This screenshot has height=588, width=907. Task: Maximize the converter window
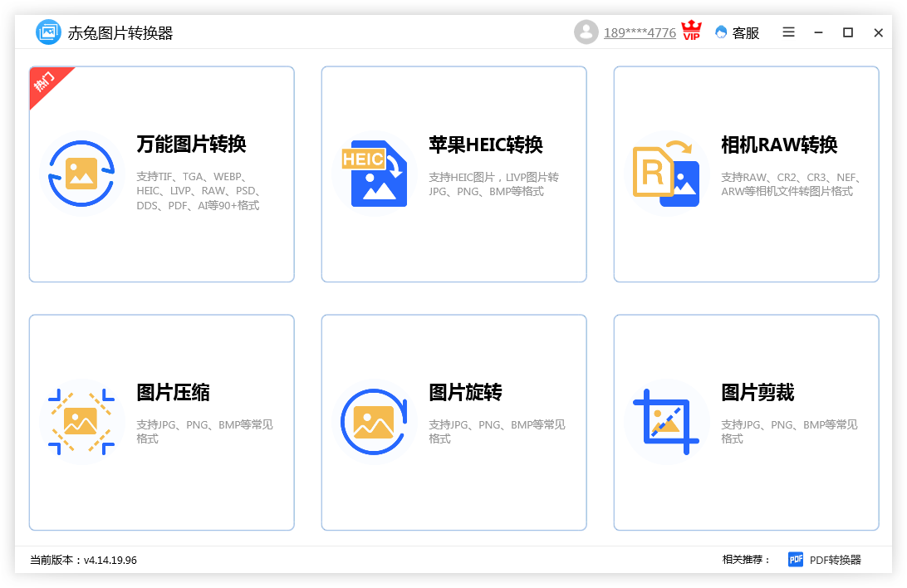pos(848,32)
